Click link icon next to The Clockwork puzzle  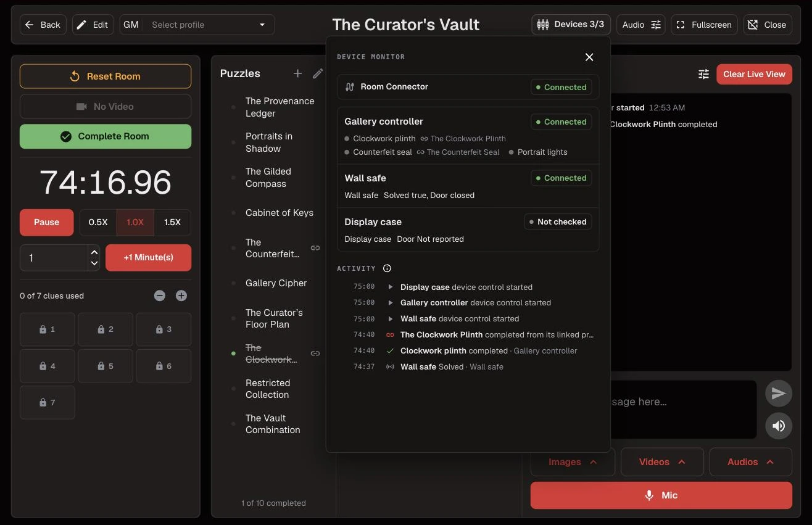[x=315, y=353]
